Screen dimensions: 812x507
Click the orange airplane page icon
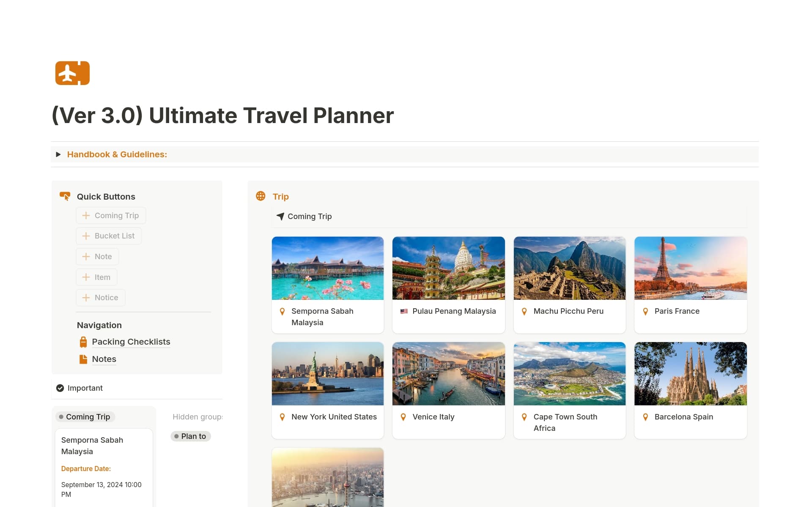[72, 73]
